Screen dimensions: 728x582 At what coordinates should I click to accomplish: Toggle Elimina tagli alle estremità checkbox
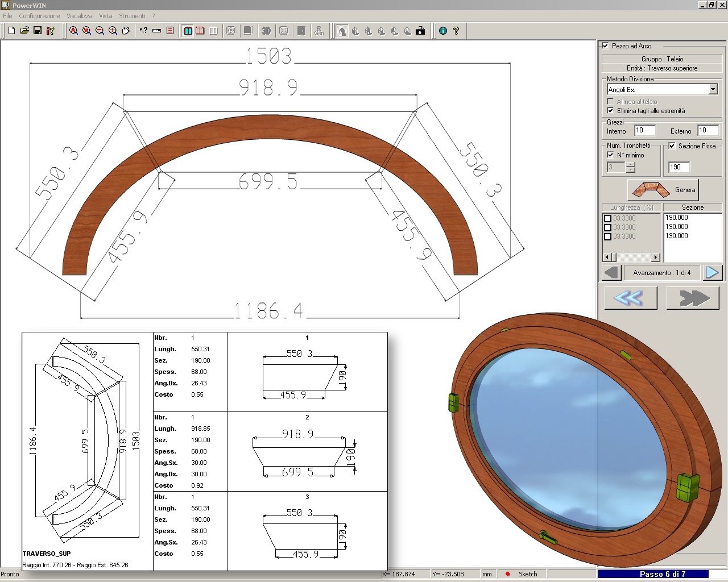[611, 111]
